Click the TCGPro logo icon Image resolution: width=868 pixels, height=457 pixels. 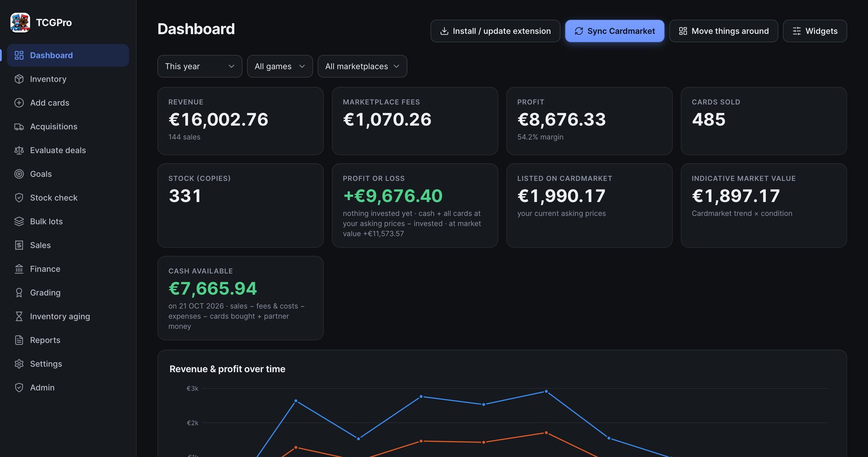click(20, 22)
